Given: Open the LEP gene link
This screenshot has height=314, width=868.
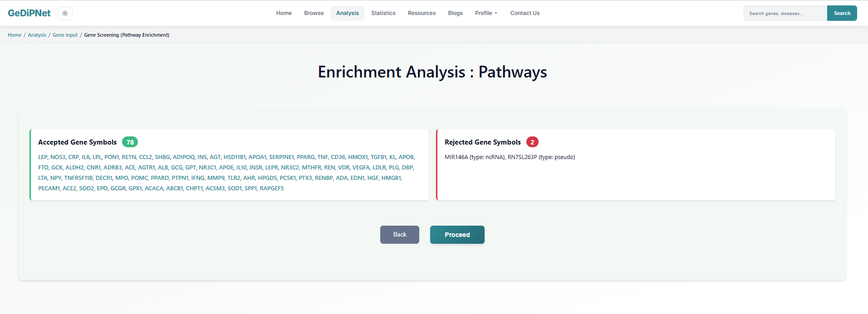Looking at the screenshot, I should [43, 157].
